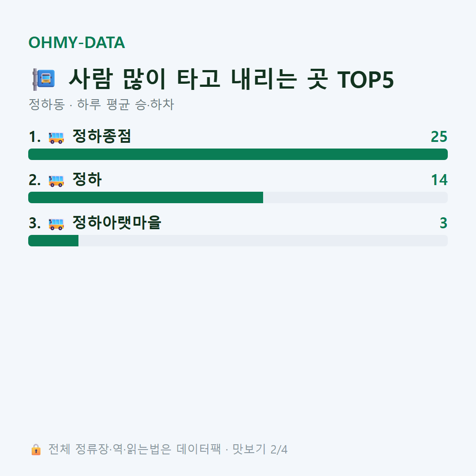Click the bus icon beside 정하
476x476 pixels.
point(56,181)
